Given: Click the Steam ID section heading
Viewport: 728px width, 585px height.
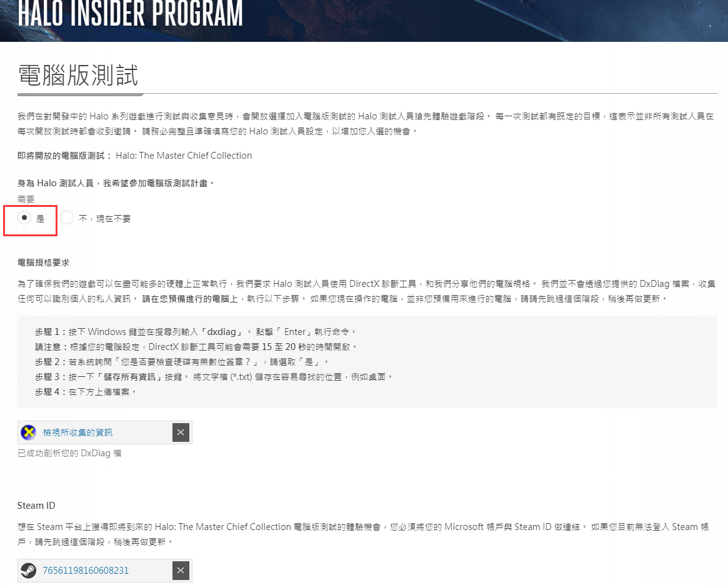Looking at the screenshot, I should (x=36, y=506).
